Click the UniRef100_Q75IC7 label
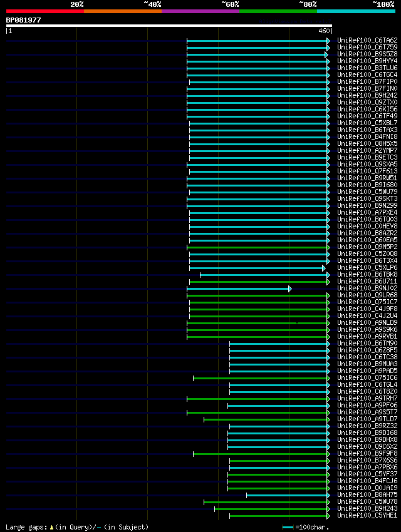Image resolution: width=401 pixels, height=532 pixels. (367, 302)
